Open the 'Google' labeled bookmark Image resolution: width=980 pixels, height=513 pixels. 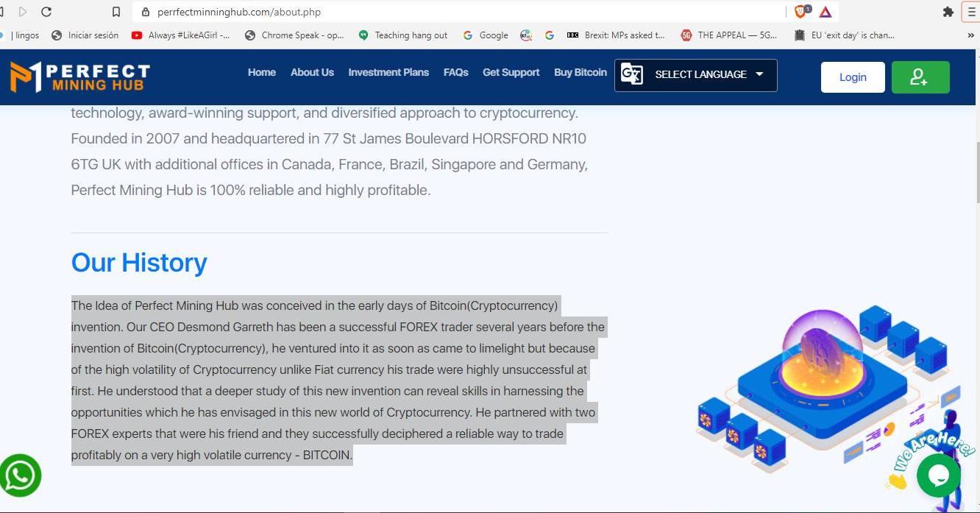[486, 35]
